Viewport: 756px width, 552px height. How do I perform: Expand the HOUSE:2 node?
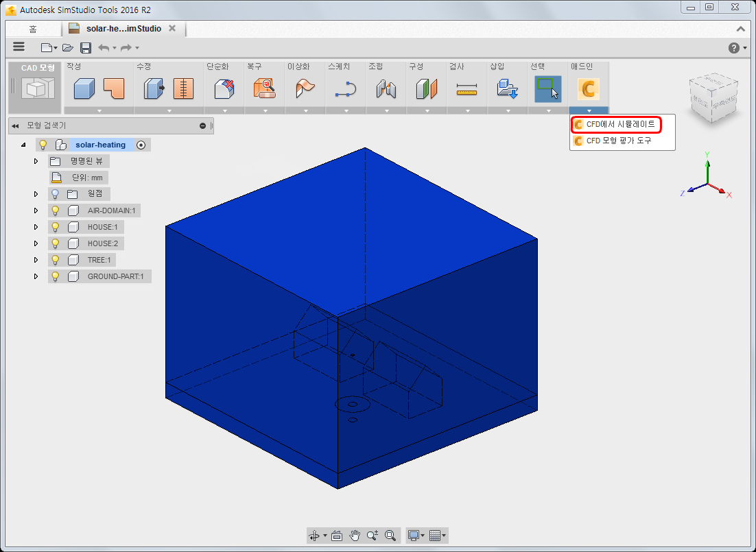(36, 243)
